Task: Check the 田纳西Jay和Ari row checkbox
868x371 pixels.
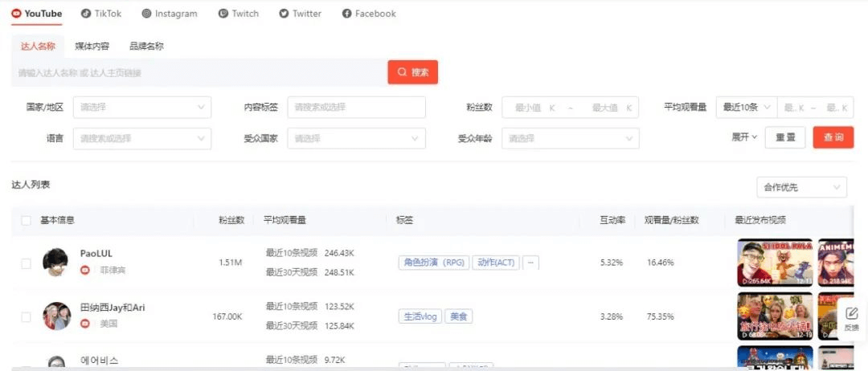Action: pyautogui.click(x=27, y=316)
